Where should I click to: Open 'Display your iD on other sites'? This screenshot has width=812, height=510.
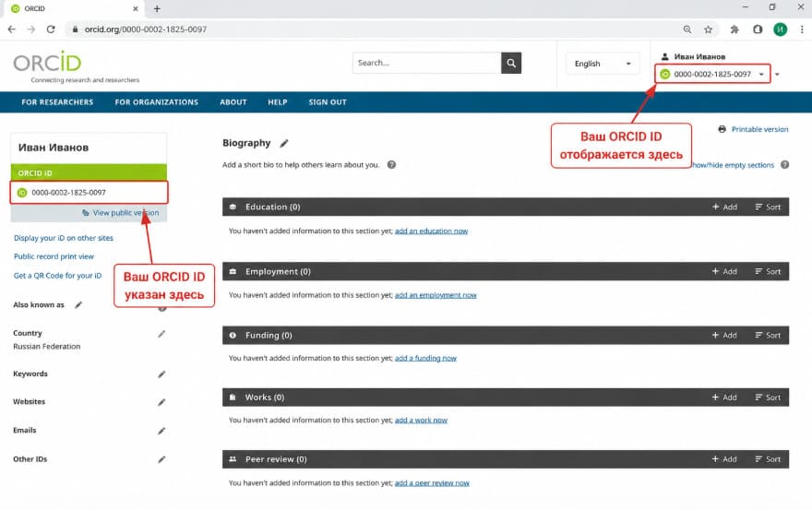click(x=63, y=238)
